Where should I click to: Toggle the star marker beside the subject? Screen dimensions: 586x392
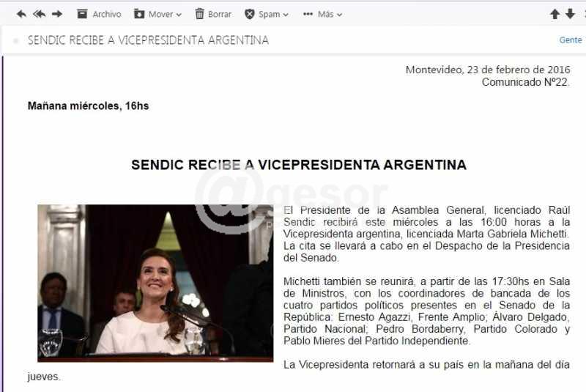(x=16, y=41)
